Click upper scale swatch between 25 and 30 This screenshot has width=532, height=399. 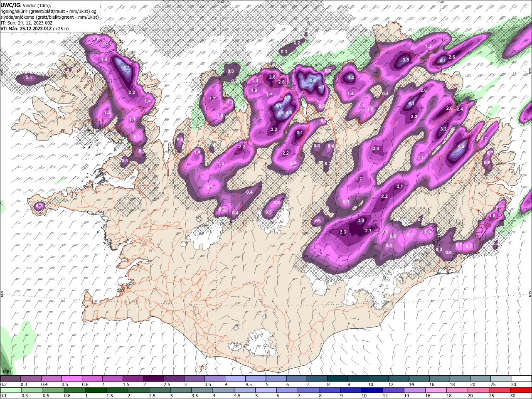point(501,379)
